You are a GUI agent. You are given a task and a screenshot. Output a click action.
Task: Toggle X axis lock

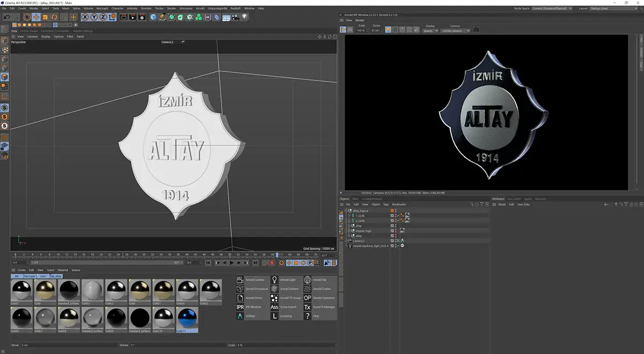click(x=85, y=17)
